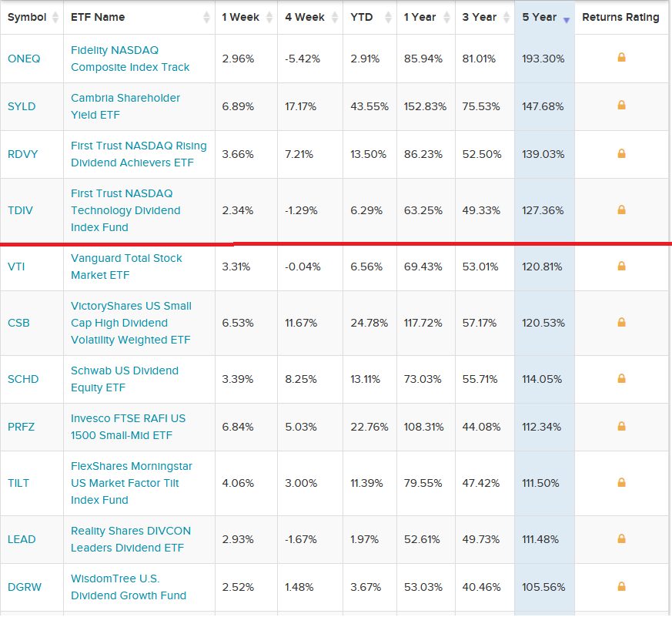Select RDVY 3 Year value 52.50%
This screenshot has height=617, width=672.
click(481, 154)
